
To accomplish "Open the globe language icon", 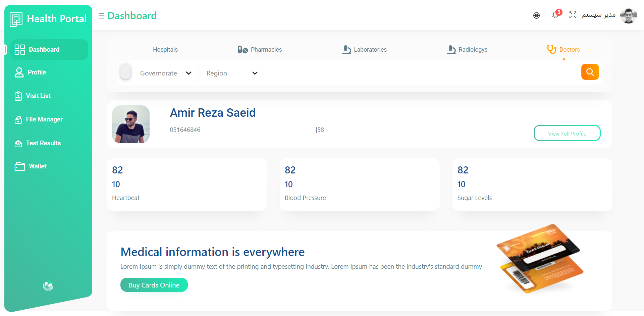I will click(x=536, y=15).
